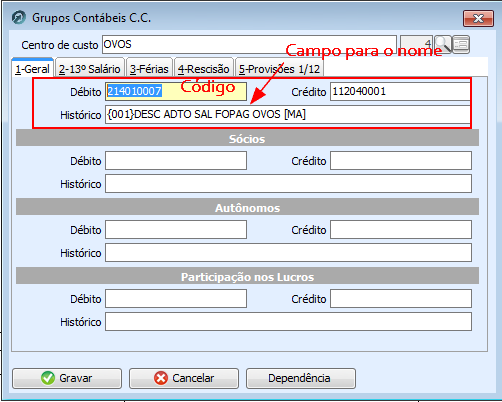Select the 4-Rescisão tab
This screenshot has height=402, width=502.
[x=204, y=69]
